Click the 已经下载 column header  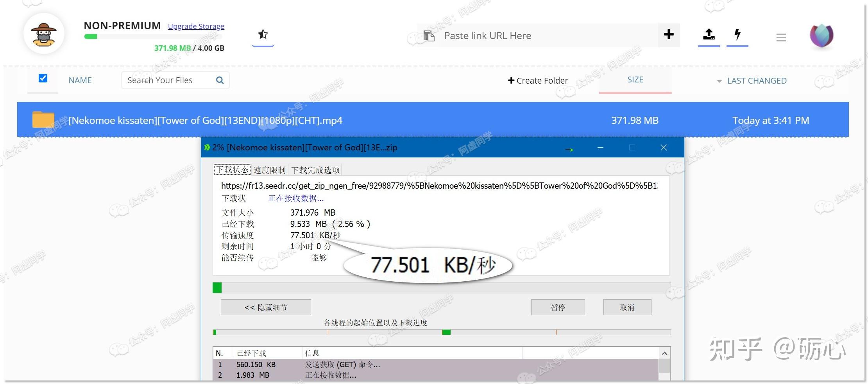point(268,353)
